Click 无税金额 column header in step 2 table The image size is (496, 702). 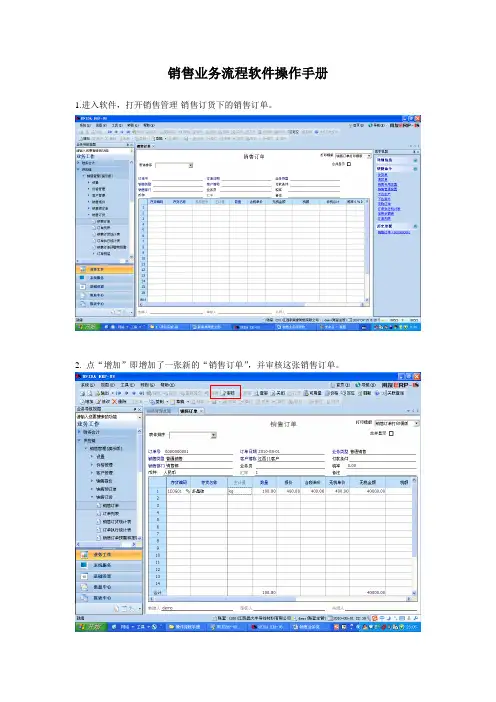click(368, 482)
